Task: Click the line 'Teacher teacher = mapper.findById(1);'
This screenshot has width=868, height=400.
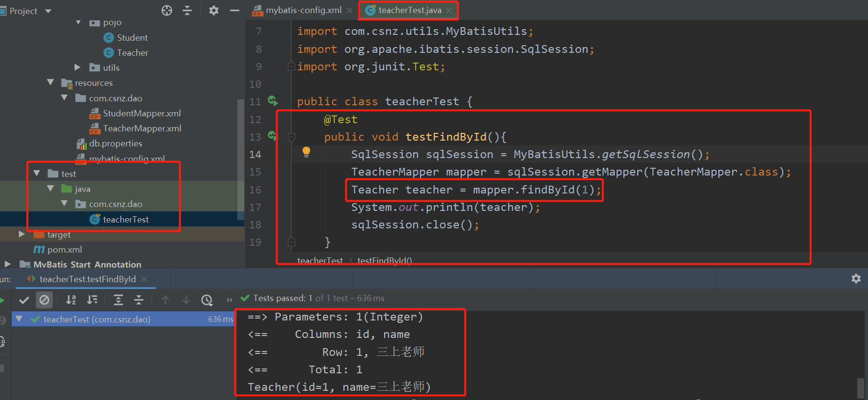Action: pos(476,190)
